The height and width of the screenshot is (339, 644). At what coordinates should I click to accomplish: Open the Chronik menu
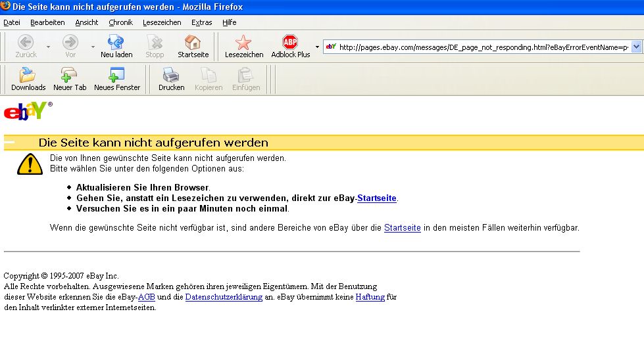click(121, 22)
